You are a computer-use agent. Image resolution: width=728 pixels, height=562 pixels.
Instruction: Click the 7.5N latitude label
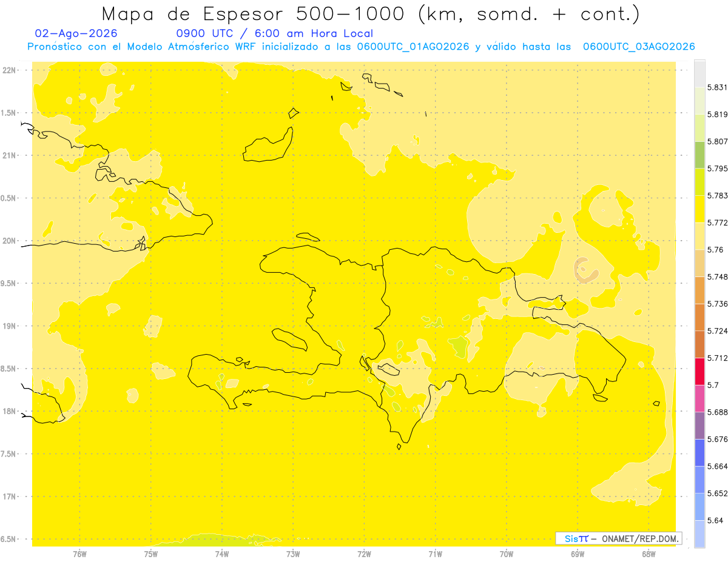(x=8, y=454)
